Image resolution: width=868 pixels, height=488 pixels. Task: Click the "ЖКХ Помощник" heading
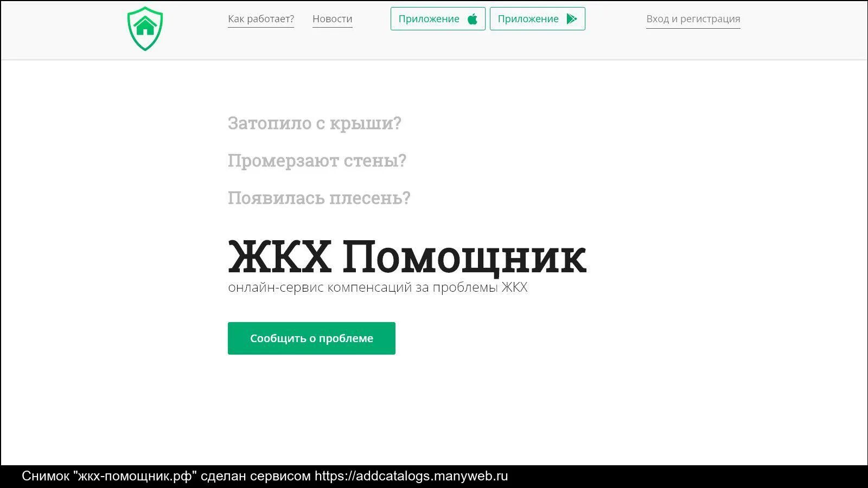pyautogui.click(x=407, y=257)
